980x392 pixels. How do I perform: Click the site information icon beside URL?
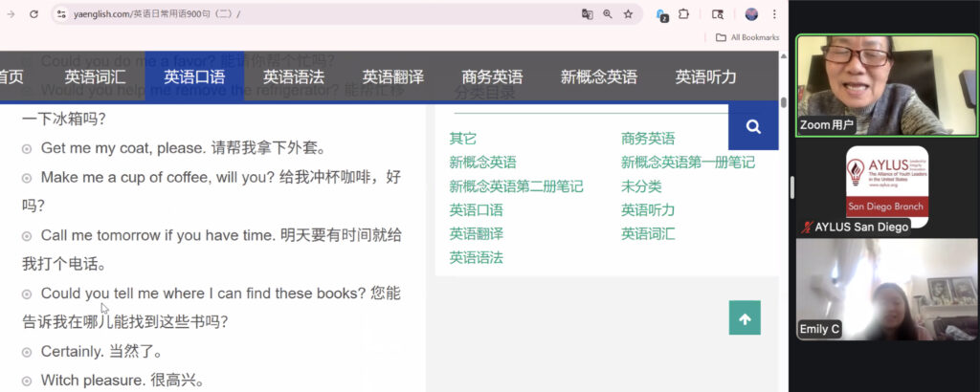coord(61,14)
